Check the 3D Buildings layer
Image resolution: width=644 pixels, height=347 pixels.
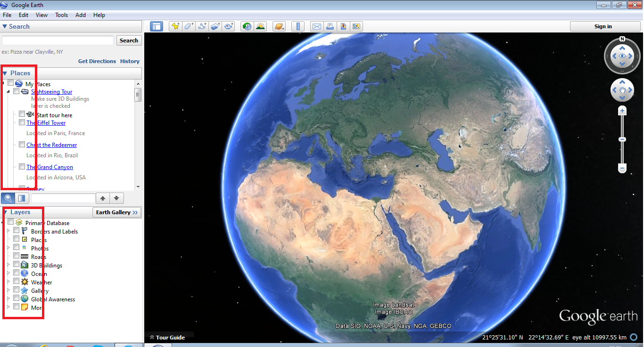(17, 264)
